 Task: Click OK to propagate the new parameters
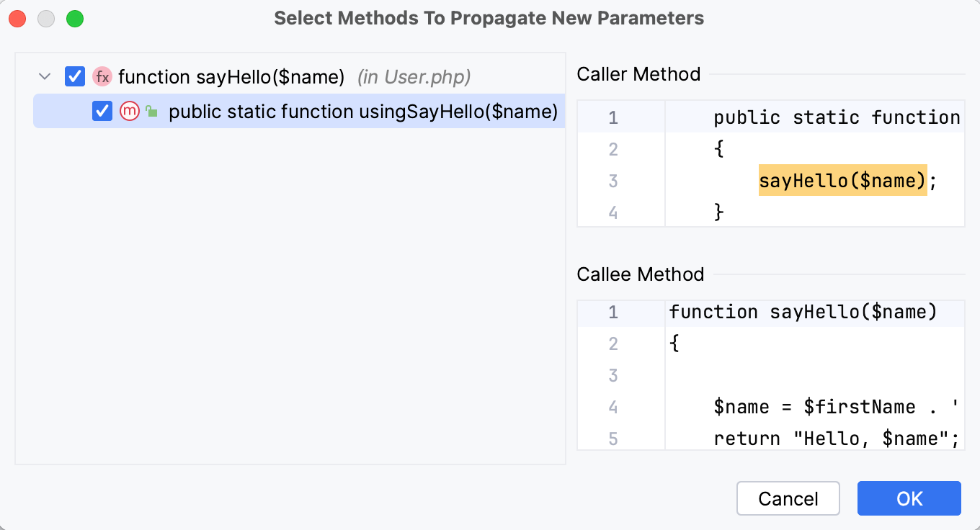[x=909, y=498]
